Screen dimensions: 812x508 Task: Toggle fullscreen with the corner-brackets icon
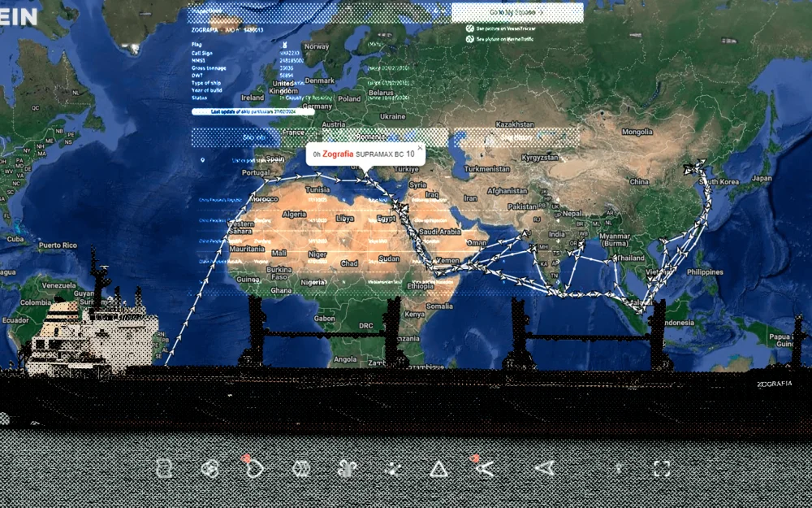[662, 469]
